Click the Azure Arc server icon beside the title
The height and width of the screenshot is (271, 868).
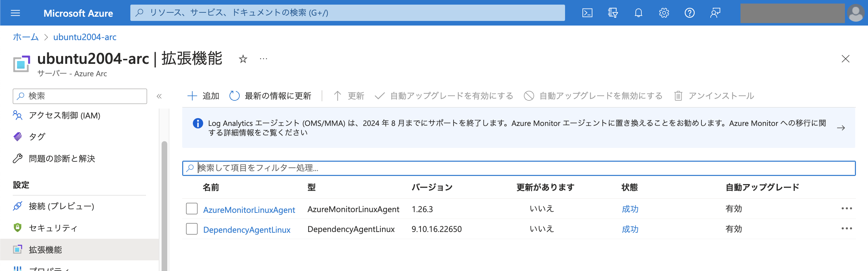click(x=22, y=64)
